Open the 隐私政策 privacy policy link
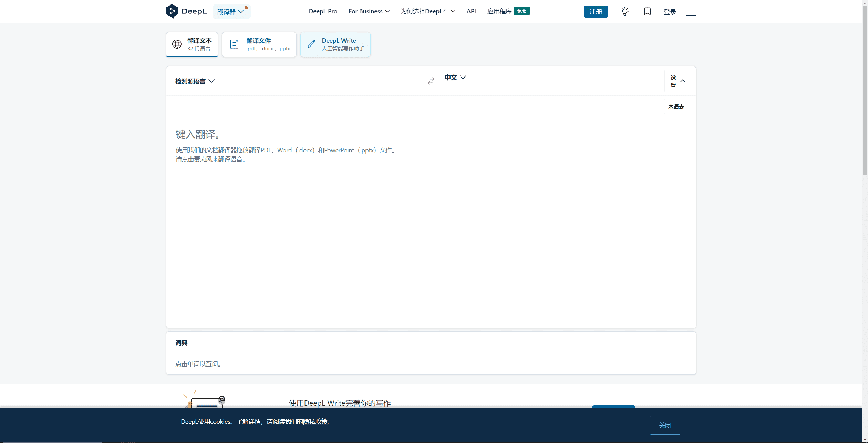The width and height of the screenshot is (868, 443). click(x=315, y=422)
